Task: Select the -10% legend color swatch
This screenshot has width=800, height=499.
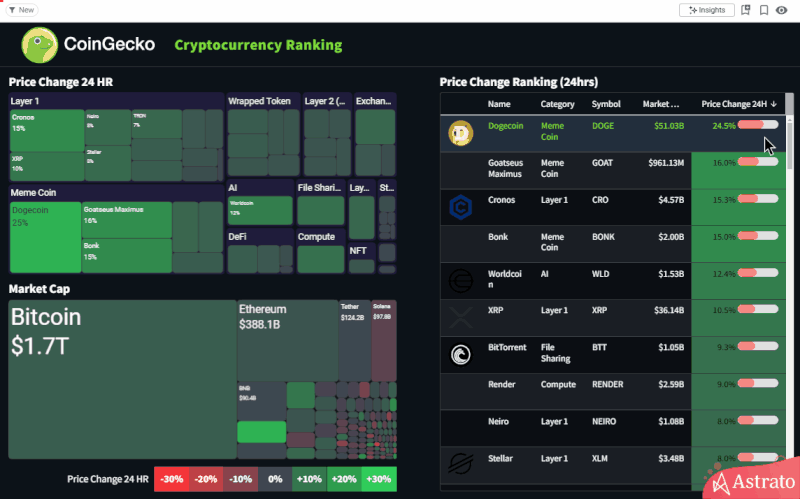Action: 240,479
